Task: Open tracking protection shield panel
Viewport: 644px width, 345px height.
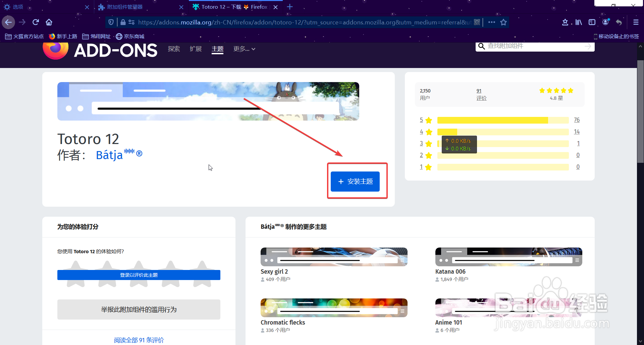Action: [x=111, y=22]
